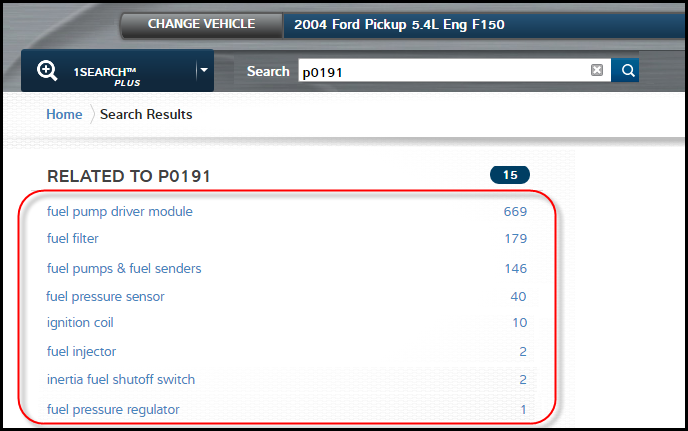The height and width of the screenshot is (431, 688).
Task: Click the 669 count for fuel pump driver module
Action: [515, 212]
